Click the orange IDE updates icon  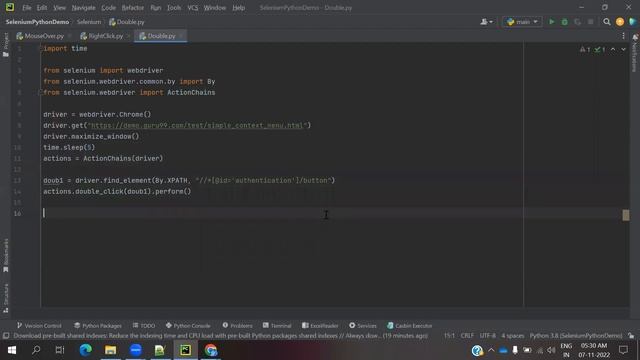coord(620,22)
